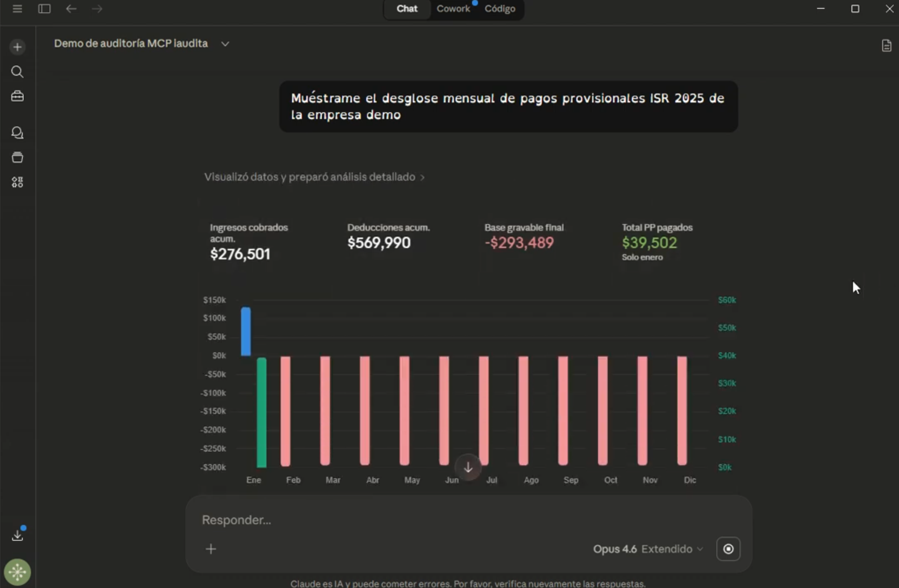This screenshot has width=899, height=588.
Task: Click the chat title 'Demo de auditoría MCP Iaudita'
Action: (x=131, y=43)
